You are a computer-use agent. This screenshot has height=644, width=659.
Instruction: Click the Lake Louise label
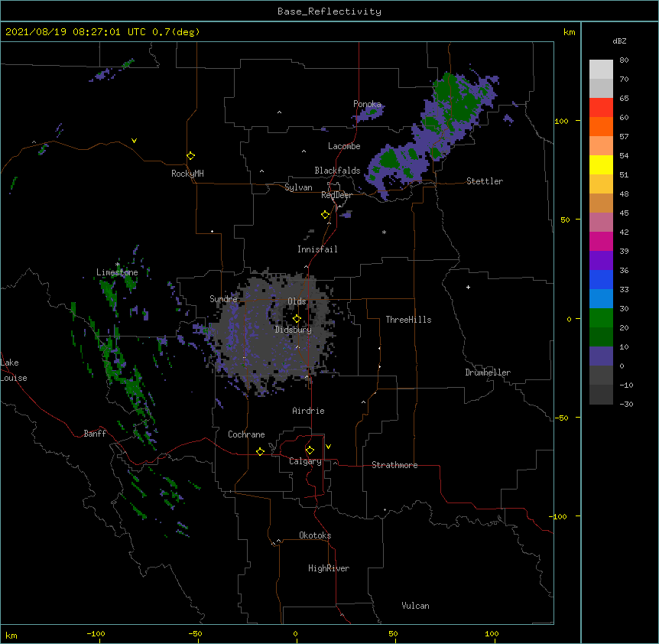tap(14, 370)
